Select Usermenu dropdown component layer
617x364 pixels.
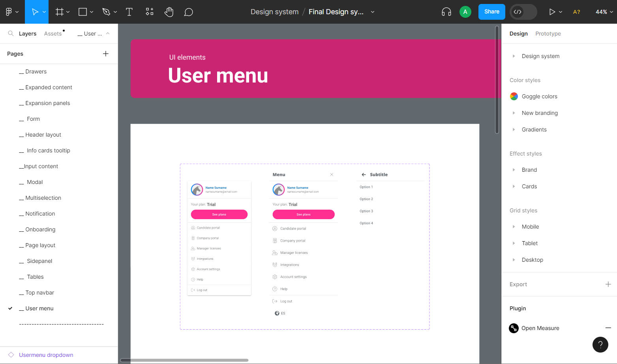(46, 355)
